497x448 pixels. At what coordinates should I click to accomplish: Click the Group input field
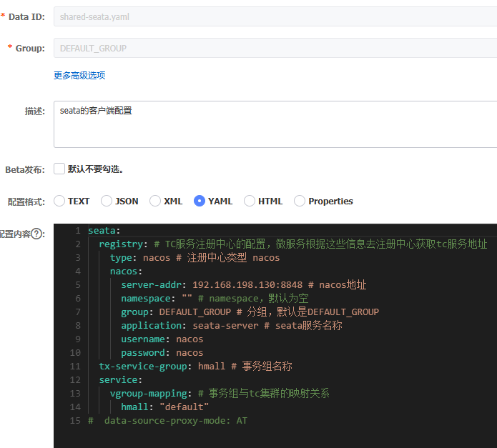click(275, 48)
